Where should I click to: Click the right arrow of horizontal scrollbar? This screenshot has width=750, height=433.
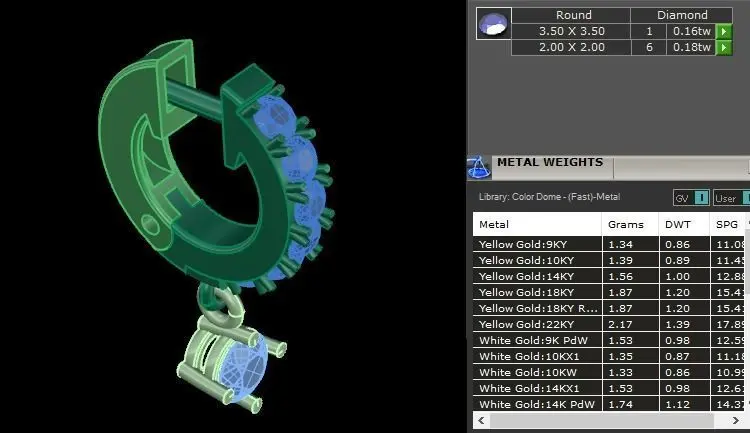736,421
